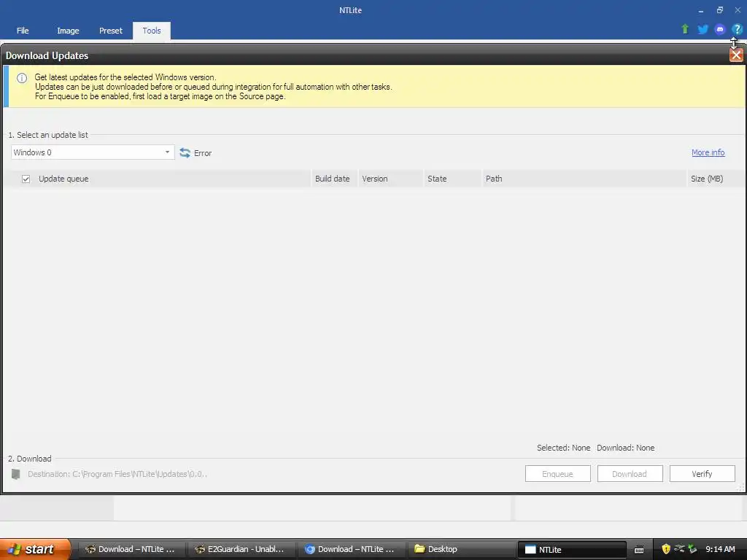Click the Enqueue button
Screen dimensions: 747x560
(x=558, y=474)
